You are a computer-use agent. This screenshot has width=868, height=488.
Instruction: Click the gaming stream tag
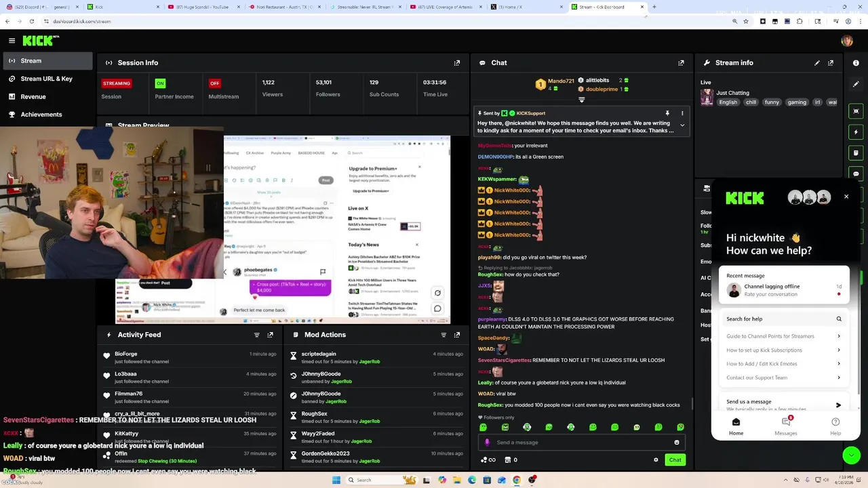(797, 102)
